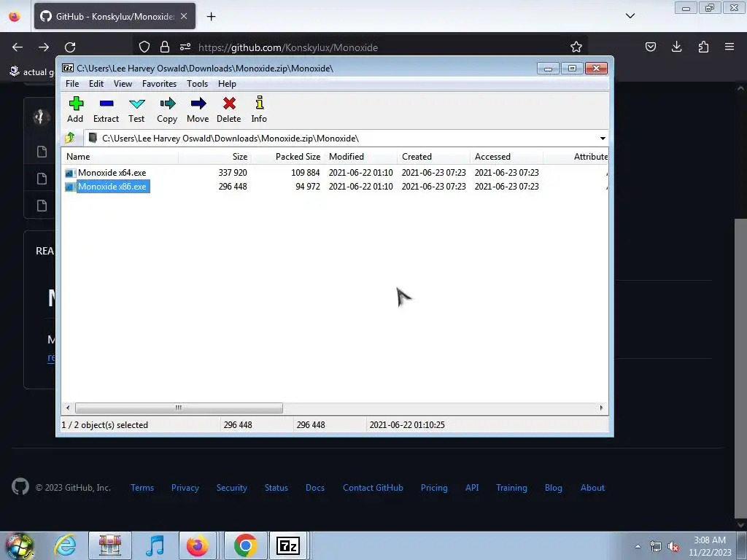Open the Pricing footer link
This screenshot has height=560, width=747.
[x=434, y=488]
